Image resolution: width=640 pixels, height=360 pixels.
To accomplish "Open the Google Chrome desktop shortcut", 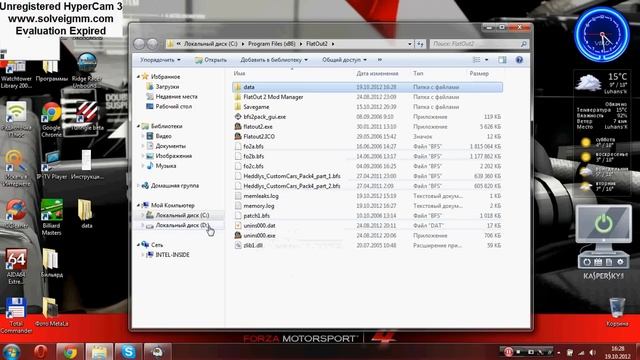I will (x=51, y=120).
